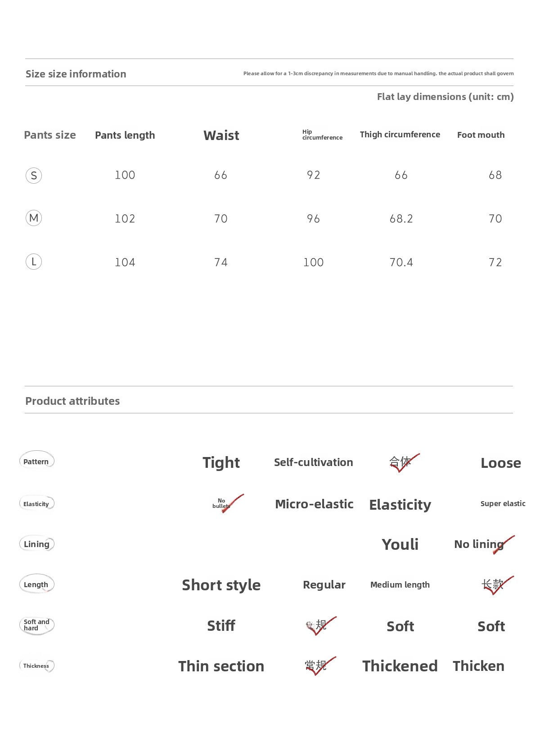Click the Thigh circumference column header
Viewport: 540px width, 756px height.
pos(400,135)
